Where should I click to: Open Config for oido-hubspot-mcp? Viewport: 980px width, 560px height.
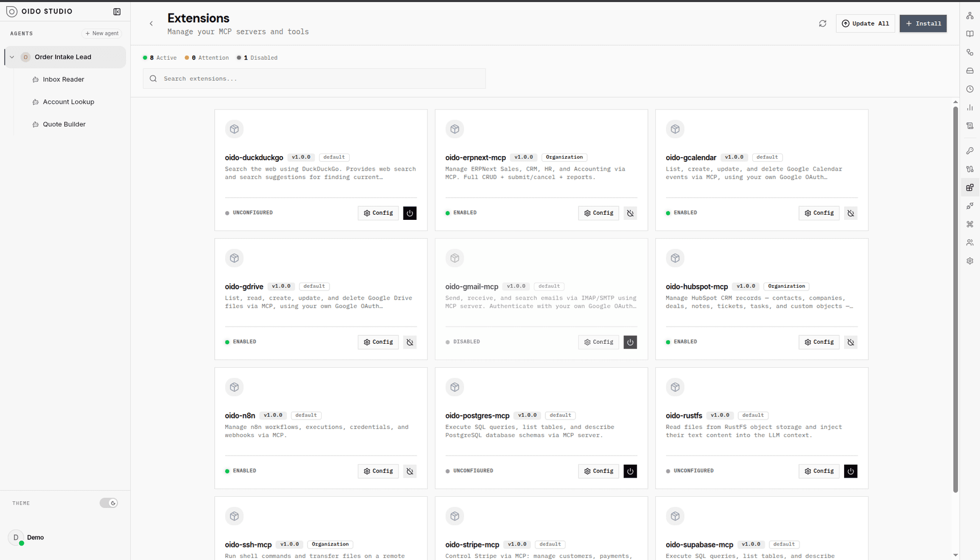pos(819,342)
